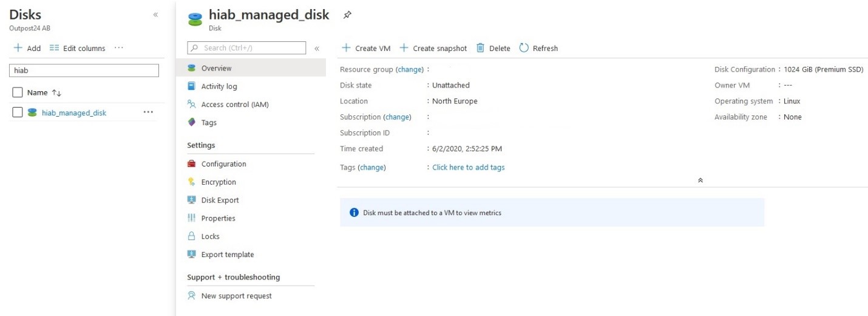Click the Delete trash can icon

[x=480, y=48]
